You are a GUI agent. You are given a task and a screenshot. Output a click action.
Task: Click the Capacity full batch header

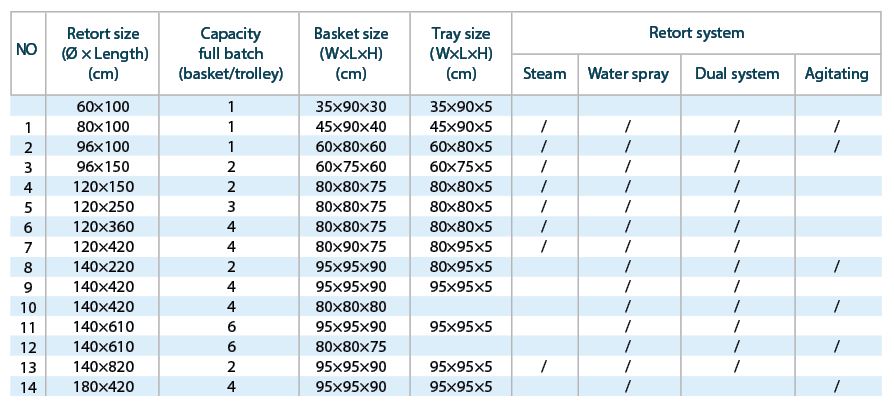point(230,53)
